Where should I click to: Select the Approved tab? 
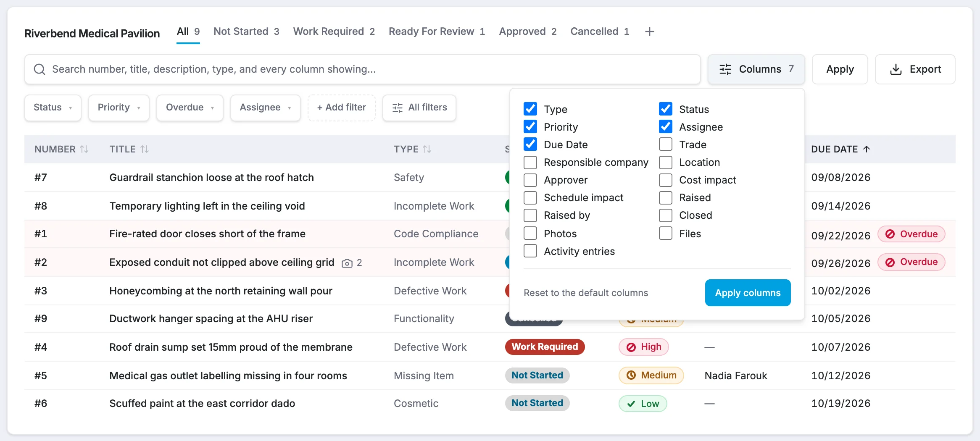(x=528, y=31)
